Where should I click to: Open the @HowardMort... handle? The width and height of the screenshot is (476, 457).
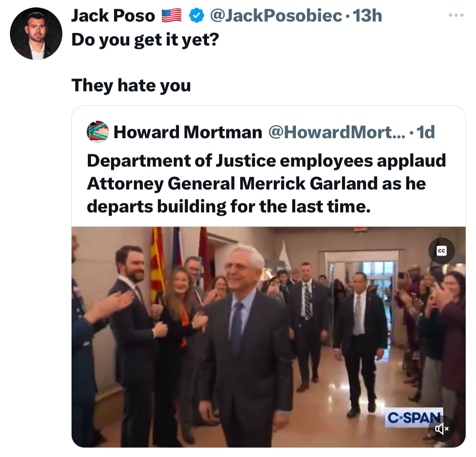pos(337,132)
